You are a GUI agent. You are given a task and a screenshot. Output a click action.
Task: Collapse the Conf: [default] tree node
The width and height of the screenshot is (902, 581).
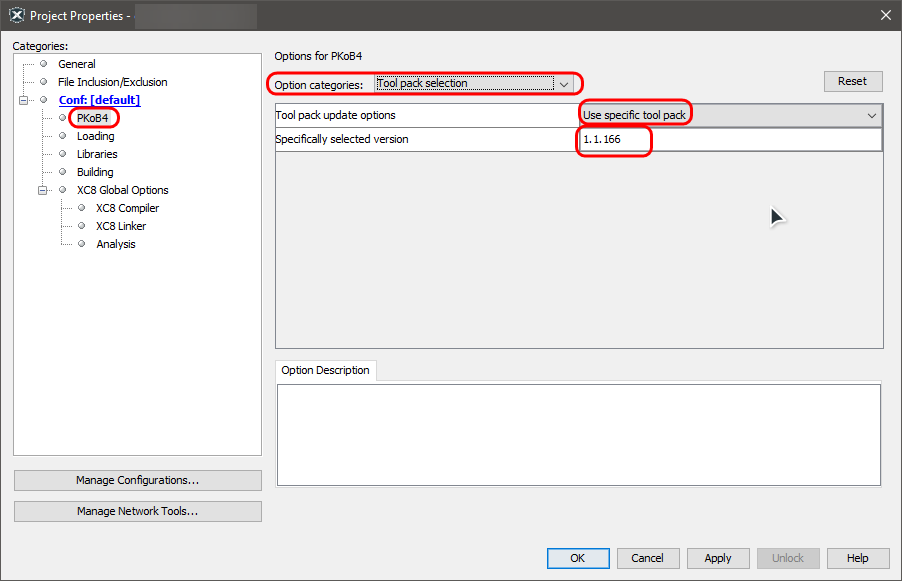(x=24, y=100)
